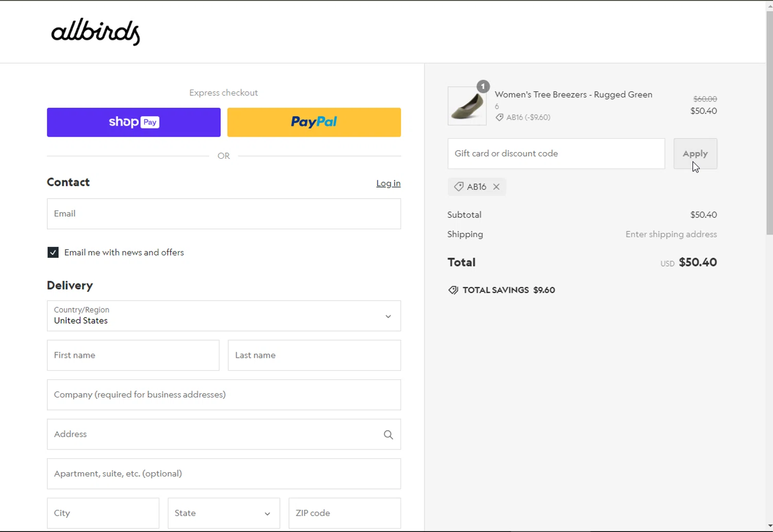Click the Company field
The image size is (773, 532).
click(x=224, y=395)
